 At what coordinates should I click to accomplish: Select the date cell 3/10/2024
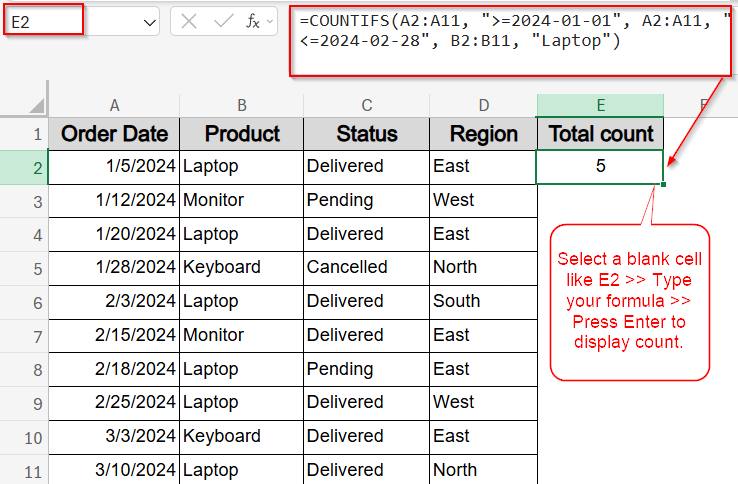114,470
